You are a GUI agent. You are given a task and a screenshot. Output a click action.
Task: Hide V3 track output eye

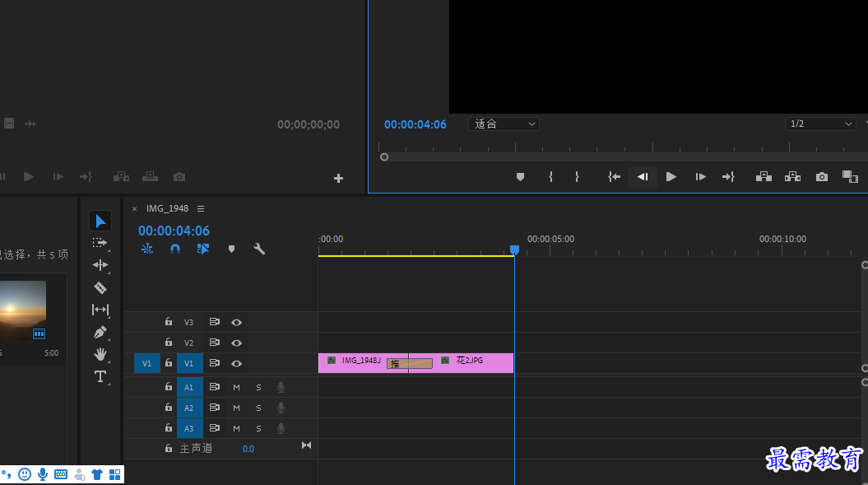click(x=236, y=323)
